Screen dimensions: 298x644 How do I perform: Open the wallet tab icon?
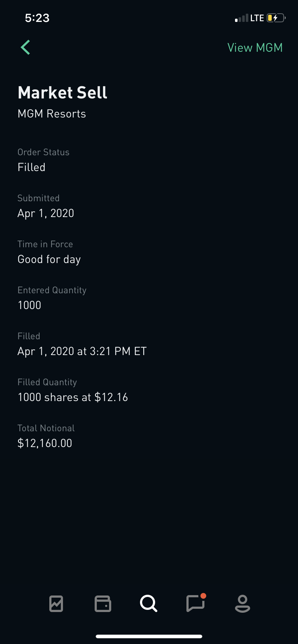103,604
